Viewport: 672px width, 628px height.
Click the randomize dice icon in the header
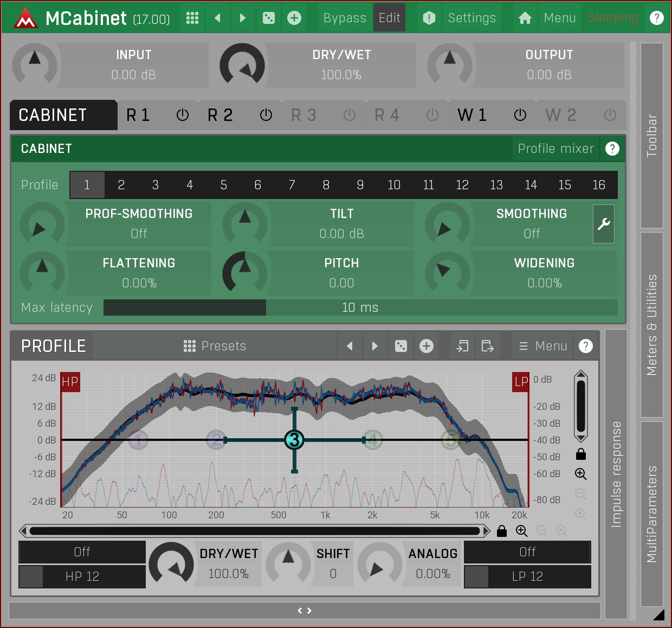point(269,18)
